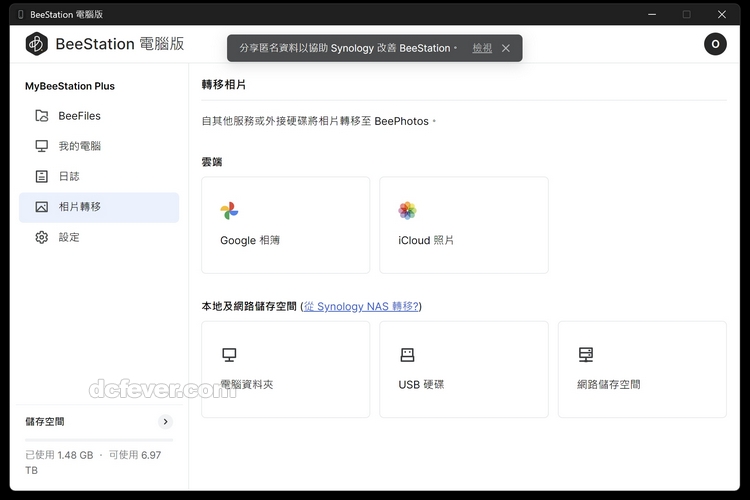
Task: Click the 本地及網路儲存空間 heading text
Action: tap(249, 306)
